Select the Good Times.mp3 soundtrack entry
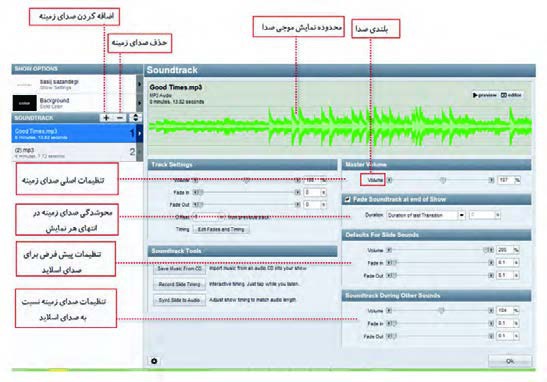This screenshot has width=547, height=382. click(74, 133)
